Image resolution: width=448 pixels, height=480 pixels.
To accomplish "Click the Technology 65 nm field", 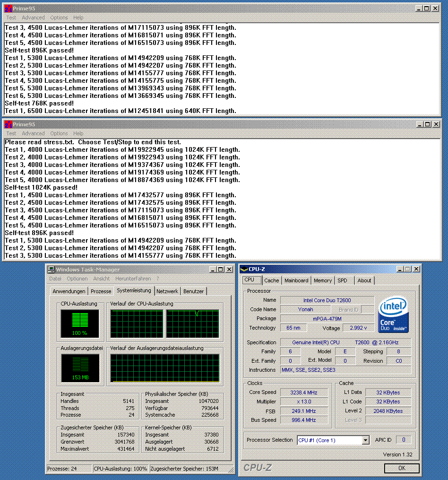I will tap(293, 328).
